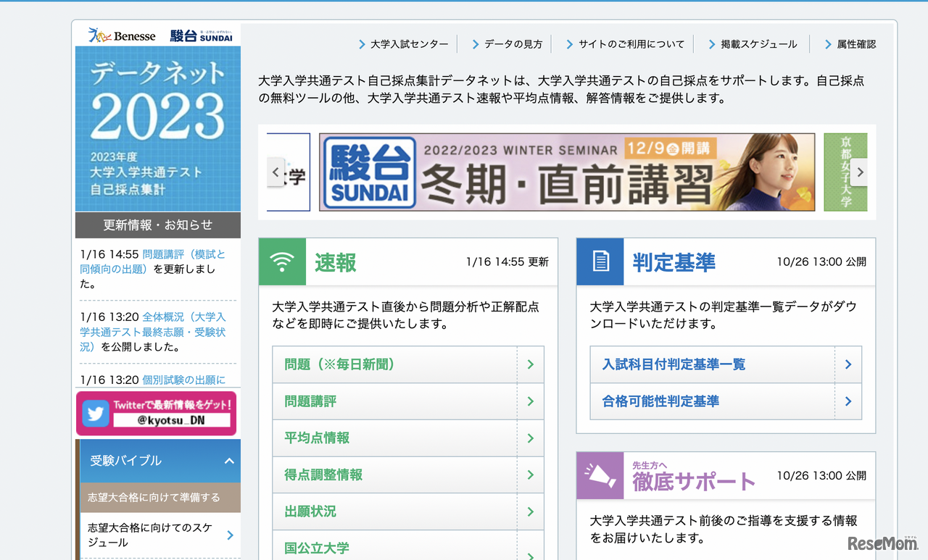Image resolution: width=928 pixels, height=560 pixels.
Task: Click chevron on 出願状況 row
Action: 531,511
